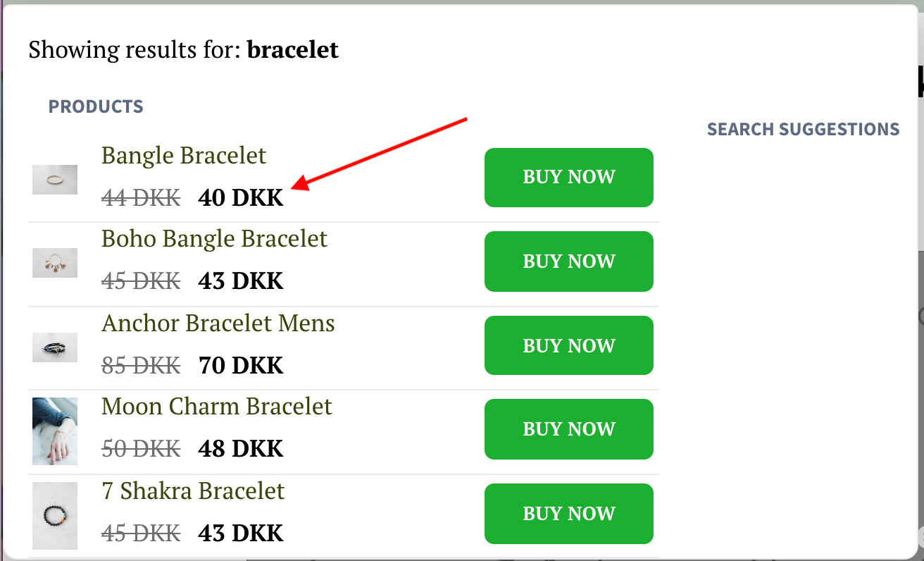Click the Bangle Bracelet product thumbnail
Image resolution: width=924 pixels, height=561 pixels.
coord(55,180)
